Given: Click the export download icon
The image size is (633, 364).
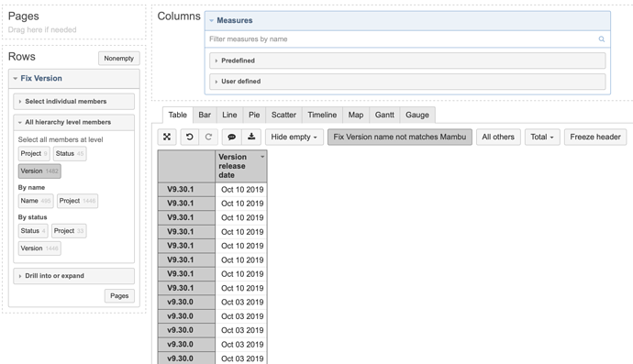Looking at the screenshot, I should pos(251,137).
